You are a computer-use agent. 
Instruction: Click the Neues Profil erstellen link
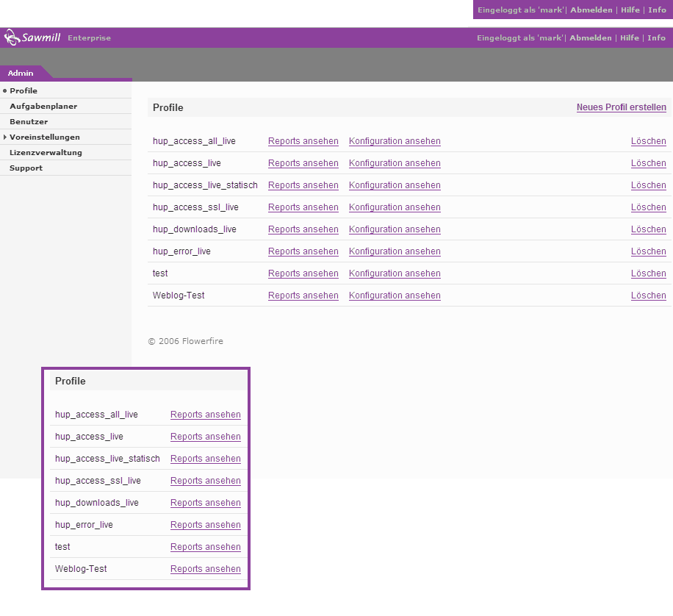[x=621, y=107]
